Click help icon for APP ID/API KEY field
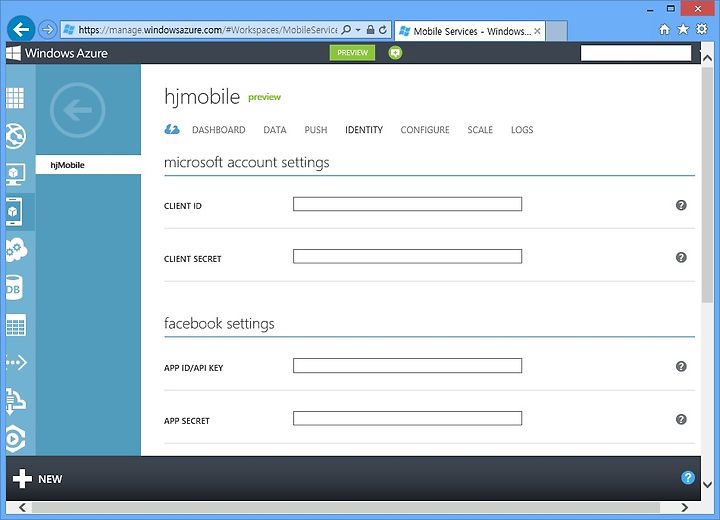 pos(681,366)
